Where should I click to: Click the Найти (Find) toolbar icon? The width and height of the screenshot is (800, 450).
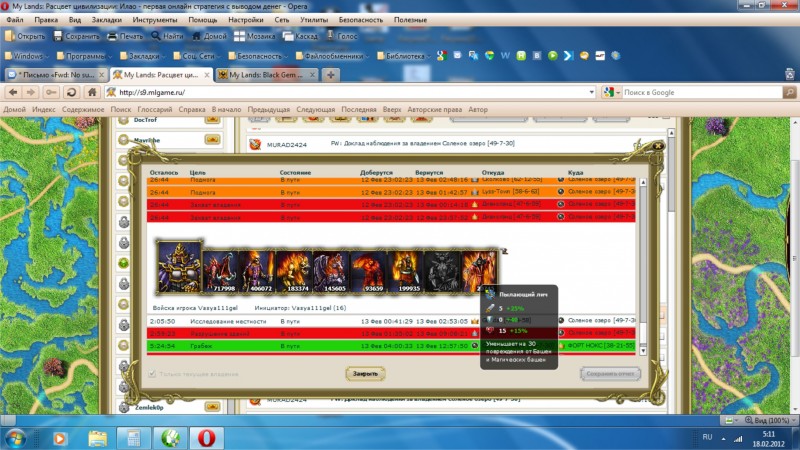(156, 36)
